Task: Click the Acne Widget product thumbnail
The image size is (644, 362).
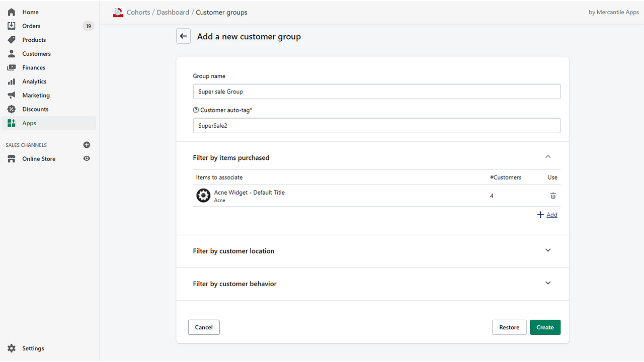Action: (x=203, y=196)
